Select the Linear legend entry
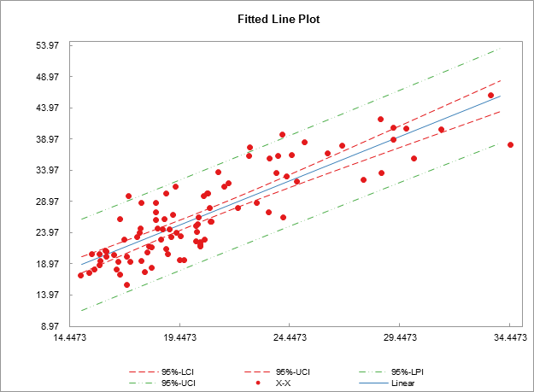Viewport: 534px width, 392px height. tap(386, 383)
